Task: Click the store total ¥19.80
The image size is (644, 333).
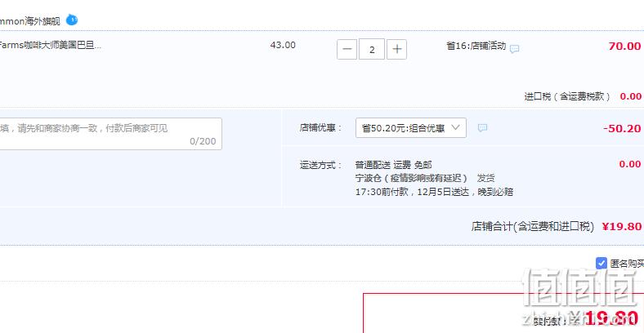Action: (x=622, y=226)
